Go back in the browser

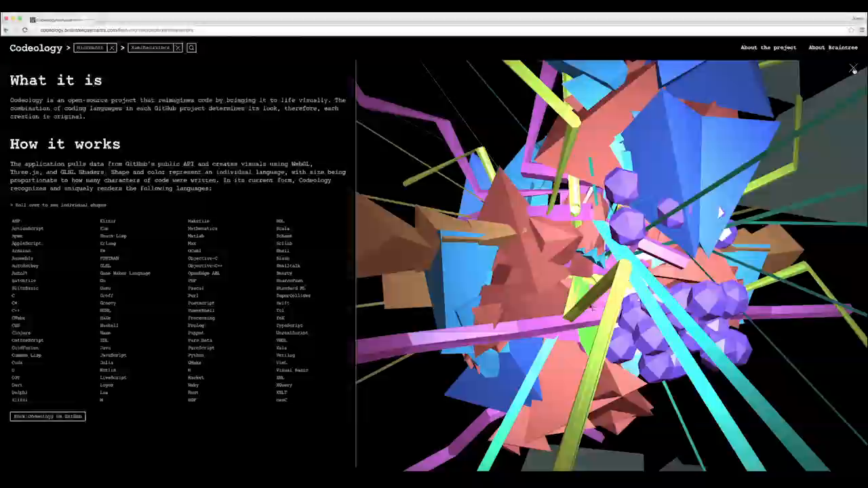[x=6, y=30]
